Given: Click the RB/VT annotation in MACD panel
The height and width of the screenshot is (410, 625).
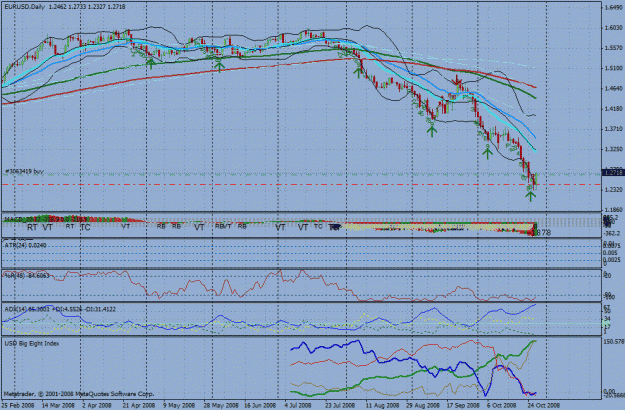Looking at the screenshot, I should (x=223, y=226).
